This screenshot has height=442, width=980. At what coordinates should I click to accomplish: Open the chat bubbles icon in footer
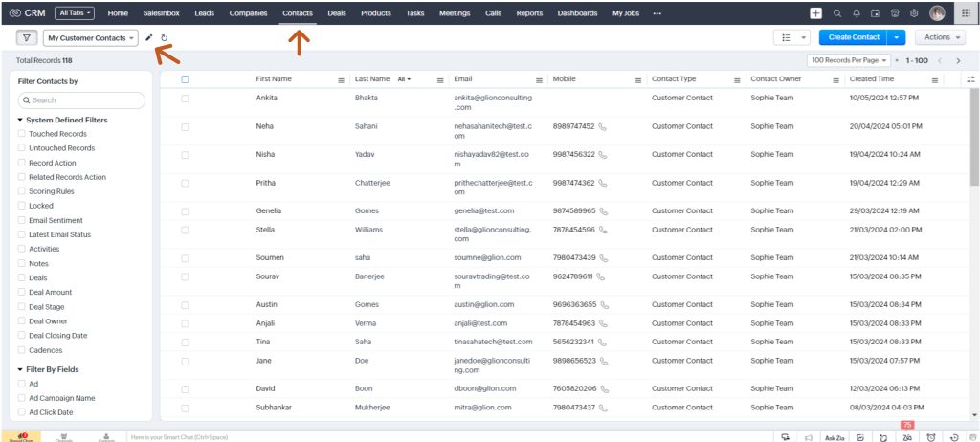tap(785, 437)
